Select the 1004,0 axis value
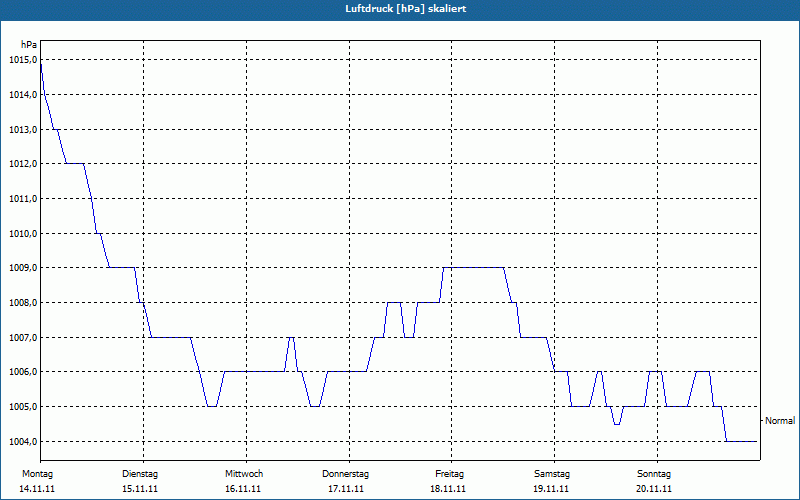800x500 pixels. (23, 441)
